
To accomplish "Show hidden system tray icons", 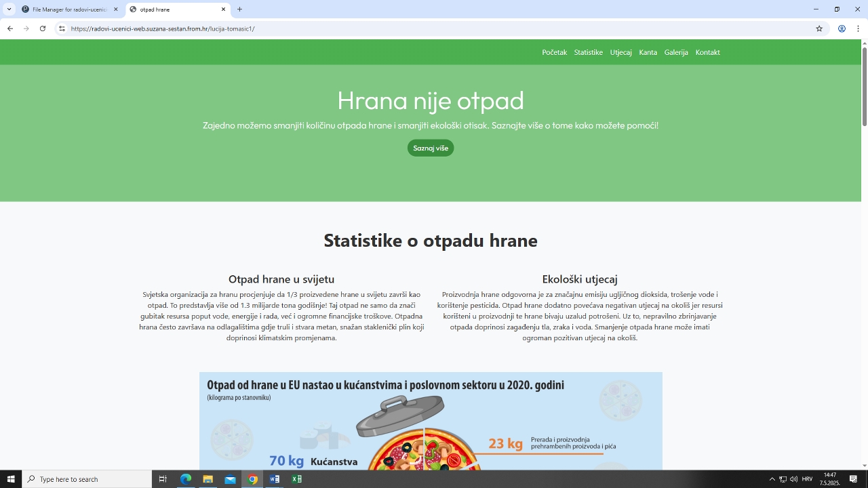I will [772, 479].
